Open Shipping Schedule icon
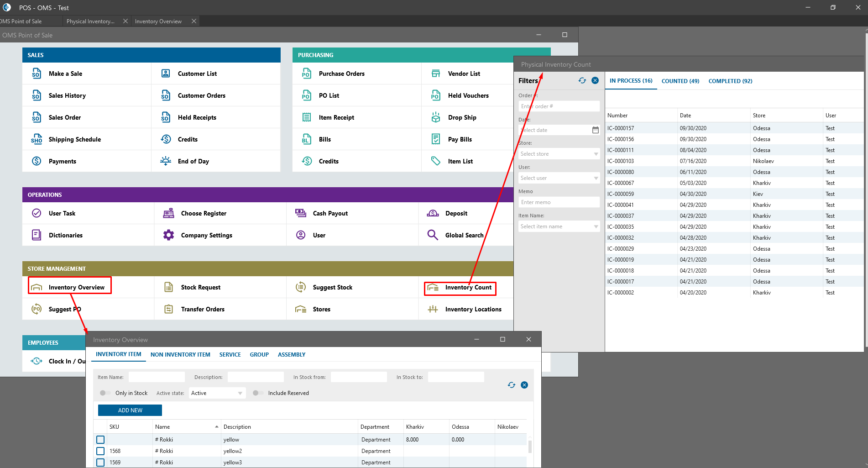868x468 pixels. point(37,139)
